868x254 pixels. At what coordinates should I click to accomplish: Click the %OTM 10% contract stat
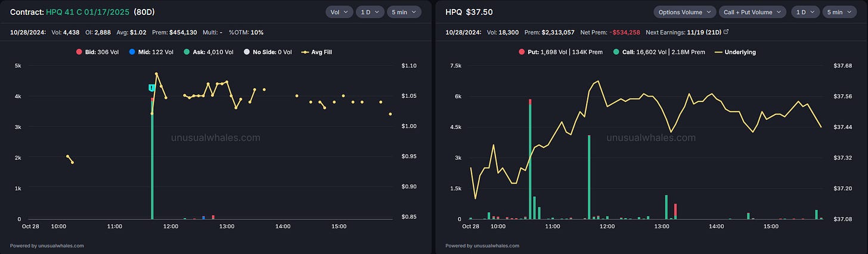[246, 32]
